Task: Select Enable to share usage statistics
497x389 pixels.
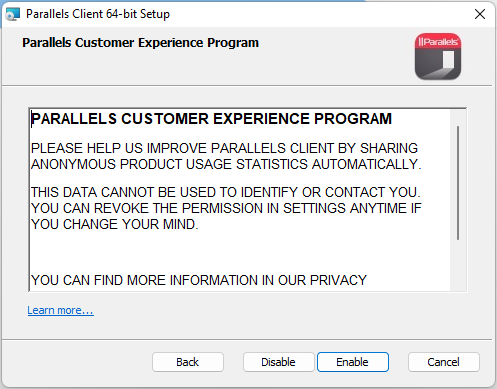Action: [353, 362]
